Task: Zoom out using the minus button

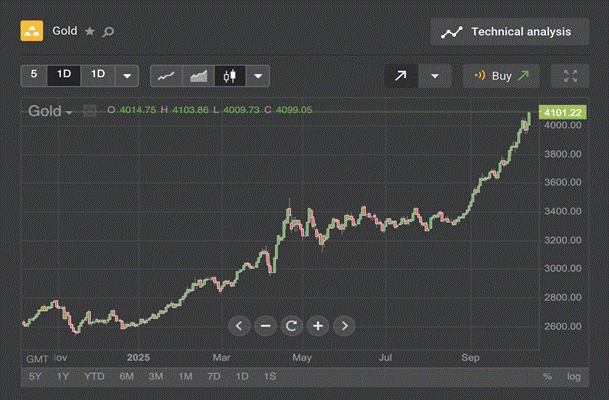Action: point(265,325)
